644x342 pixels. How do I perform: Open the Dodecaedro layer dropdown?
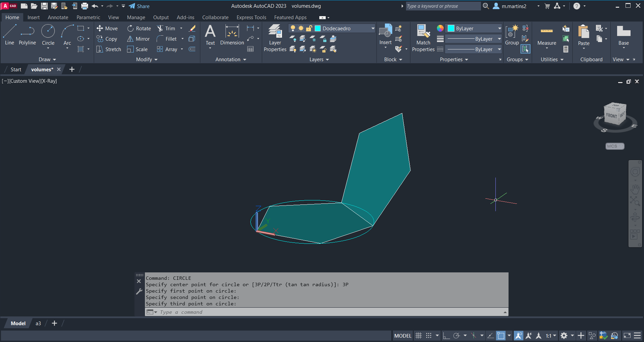coord(373,29)
